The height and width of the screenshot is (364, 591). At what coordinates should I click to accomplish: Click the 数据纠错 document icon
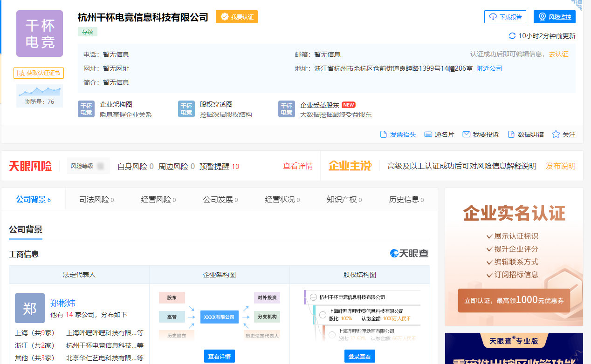click(x=511, y=135)
